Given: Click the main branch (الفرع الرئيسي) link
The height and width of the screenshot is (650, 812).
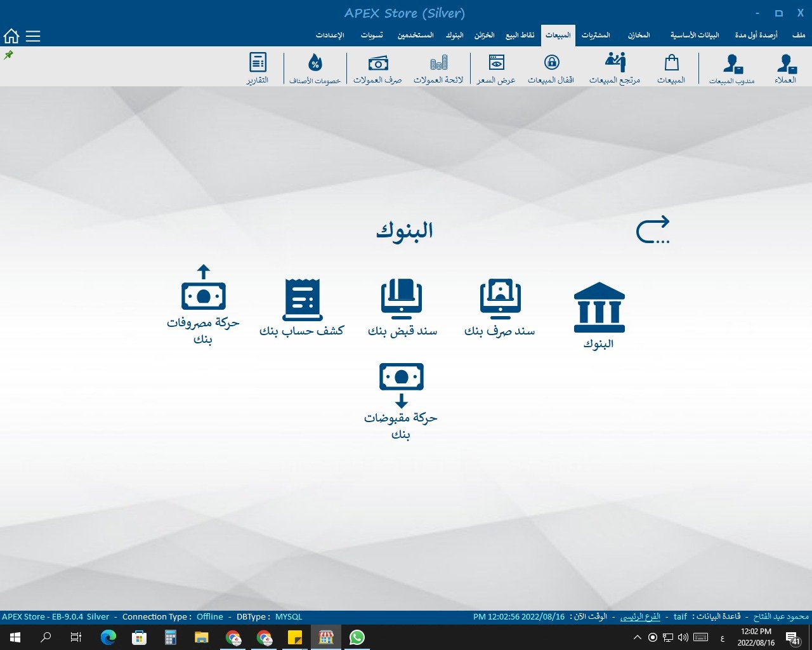Looking at the screenshot, I should click(640, 617).
